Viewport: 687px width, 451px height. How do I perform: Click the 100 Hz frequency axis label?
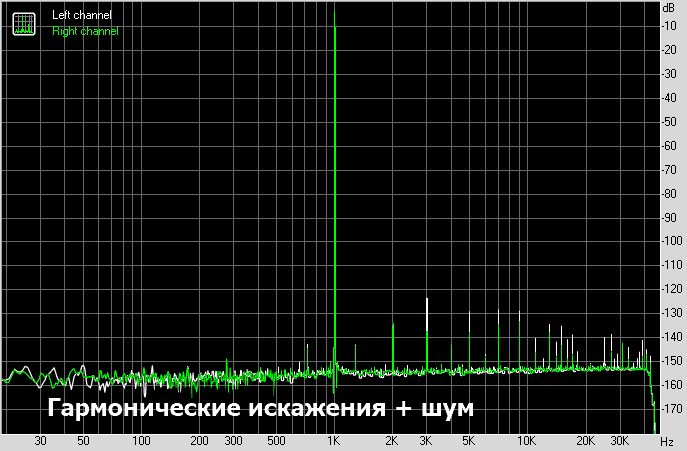(141, 440)
